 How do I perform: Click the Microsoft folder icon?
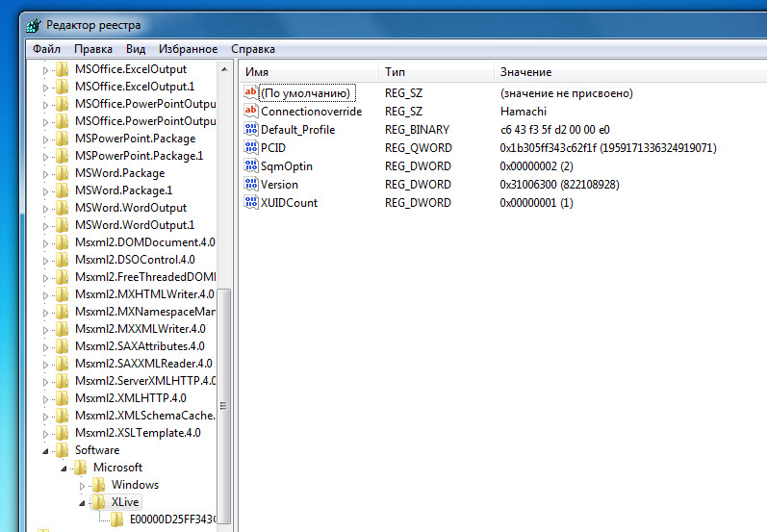point(81,468)
